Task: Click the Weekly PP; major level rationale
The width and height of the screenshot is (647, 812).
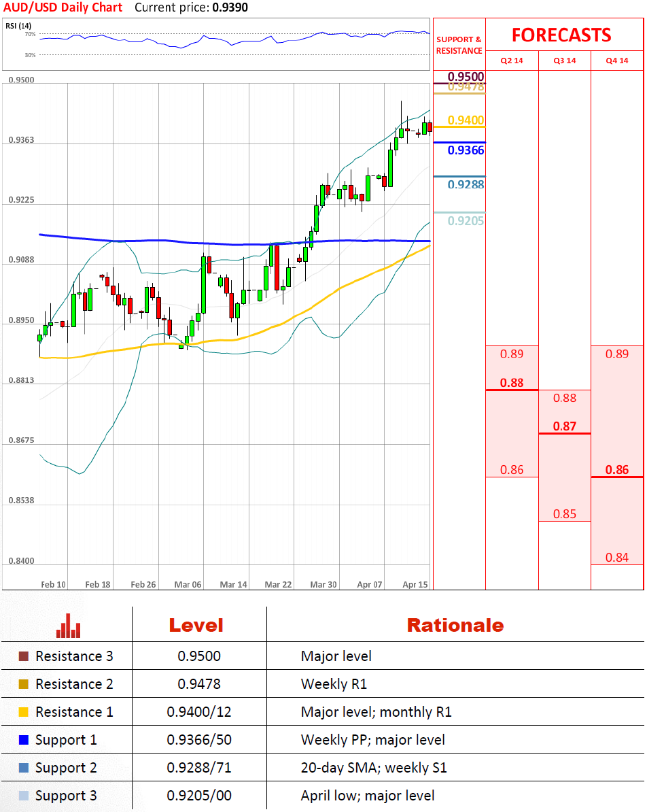Action: (372, 740)
